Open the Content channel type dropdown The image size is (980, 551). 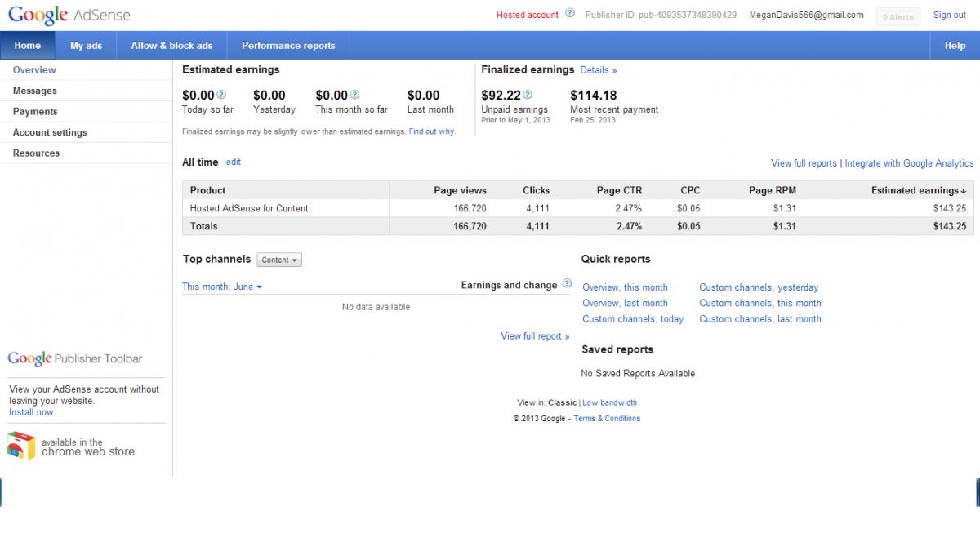[279, 260]
